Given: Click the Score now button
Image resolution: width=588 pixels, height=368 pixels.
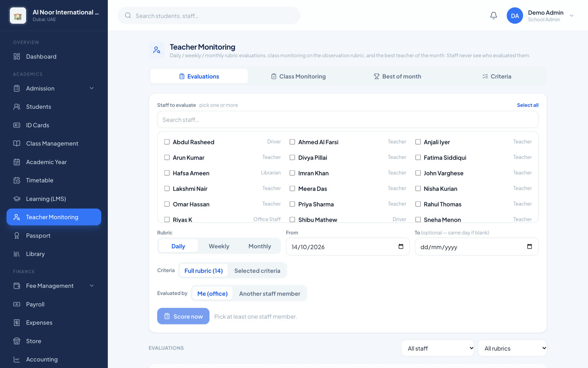Looking at the screenshot, I should pos(183,316).
